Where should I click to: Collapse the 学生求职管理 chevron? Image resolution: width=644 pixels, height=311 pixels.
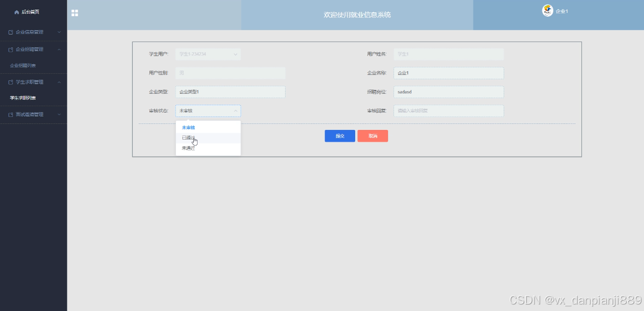[x=59, y=82]
